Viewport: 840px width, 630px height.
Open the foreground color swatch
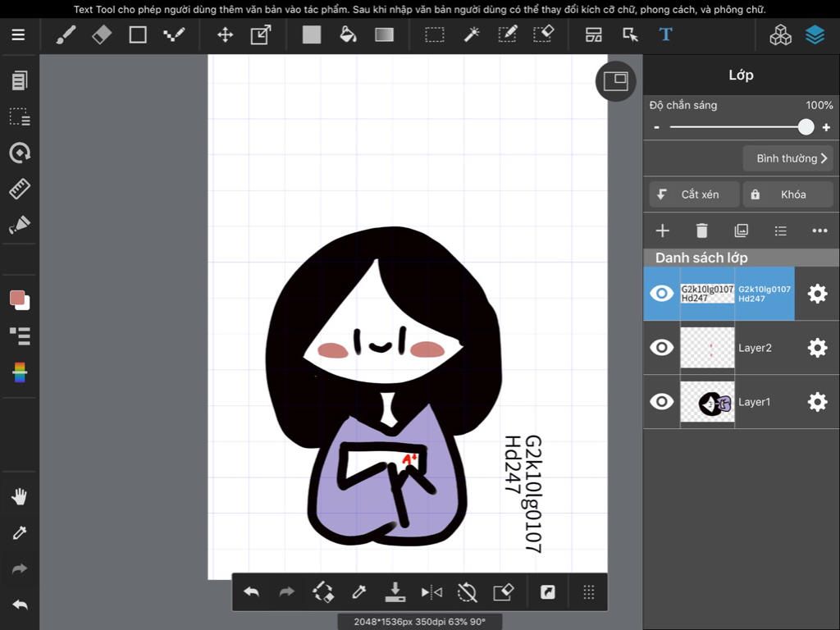click(18, 298)
